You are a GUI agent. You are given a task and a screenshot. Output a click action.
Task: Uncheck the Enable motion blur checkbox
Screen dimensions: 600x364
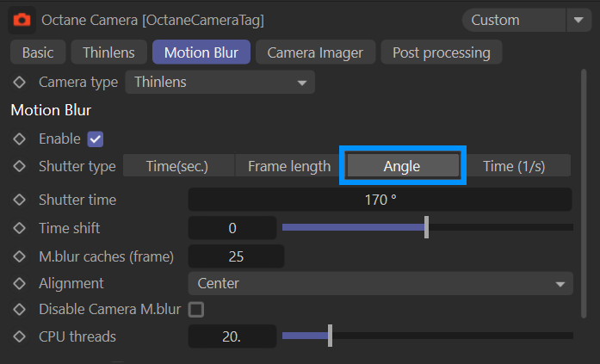click(96, 139)
